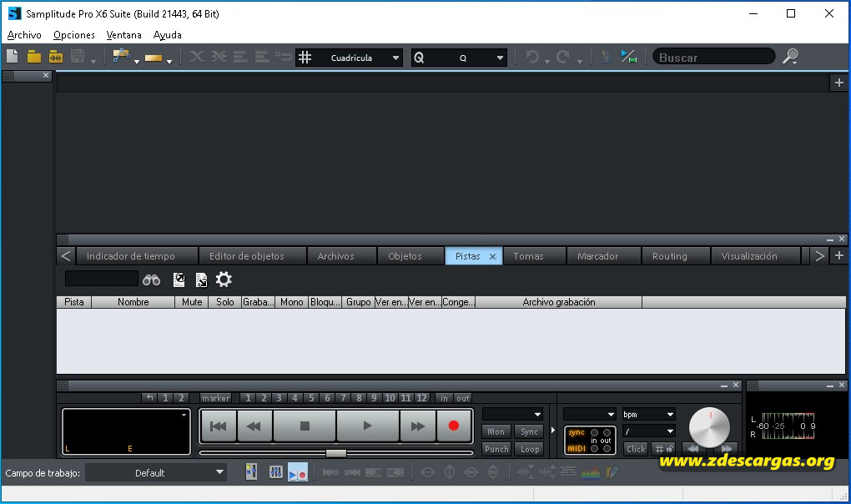Open the Opciones menu
Image resolution: width=851 pixels, height=504 pixels.
(x=73, y=35)
